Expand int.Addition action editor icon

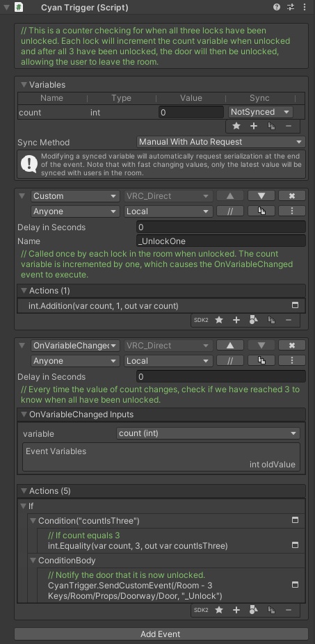[x=295, y=305]
